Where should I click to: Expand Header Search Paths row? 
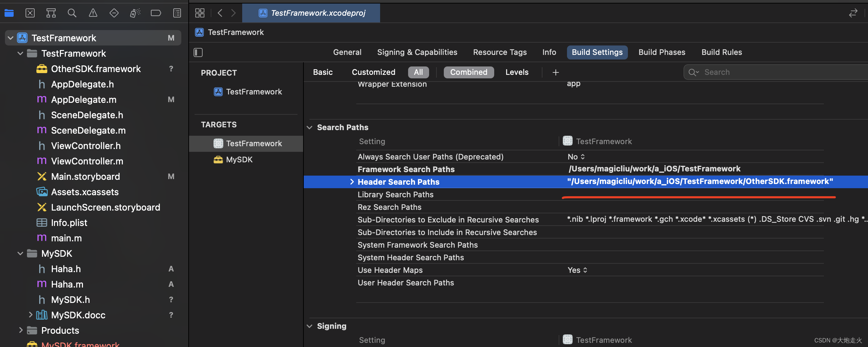point(352,182)
